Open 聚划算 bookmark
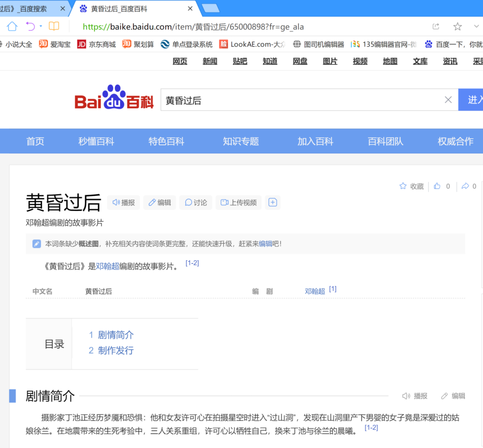This screenshot has height=448, width=483. [x=138, y=44]
